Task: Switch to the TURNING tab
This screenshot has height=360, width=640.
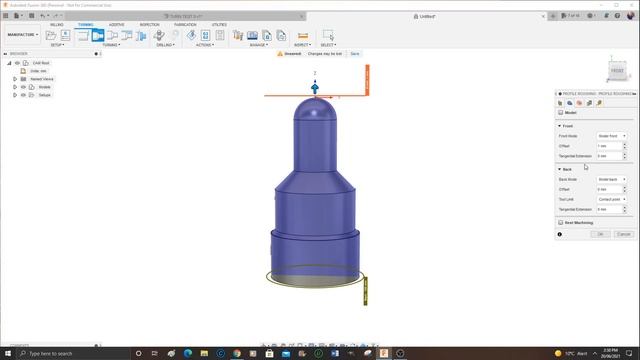Action: (85, 25)
